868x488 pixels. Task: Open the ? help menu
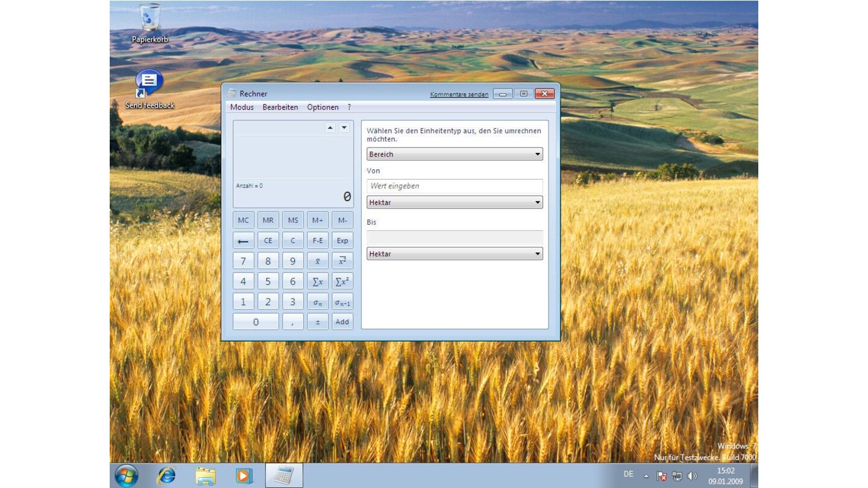(x=349, y=107)
